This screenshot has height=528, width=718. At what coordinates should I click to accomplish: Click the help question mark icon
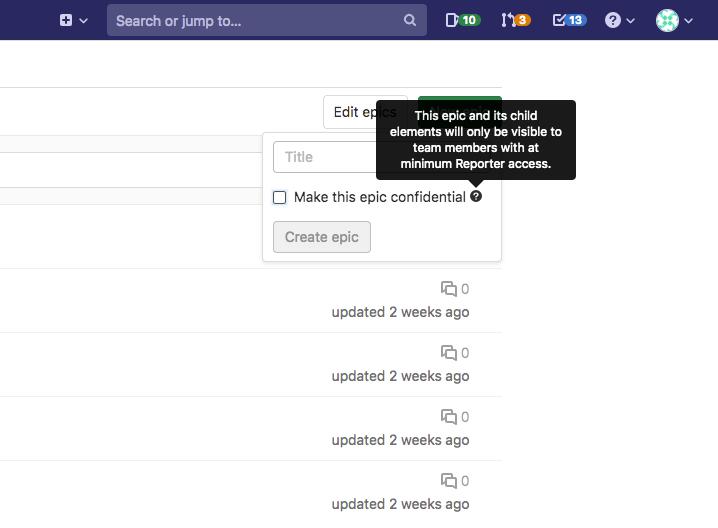click(x=614, y=20)
